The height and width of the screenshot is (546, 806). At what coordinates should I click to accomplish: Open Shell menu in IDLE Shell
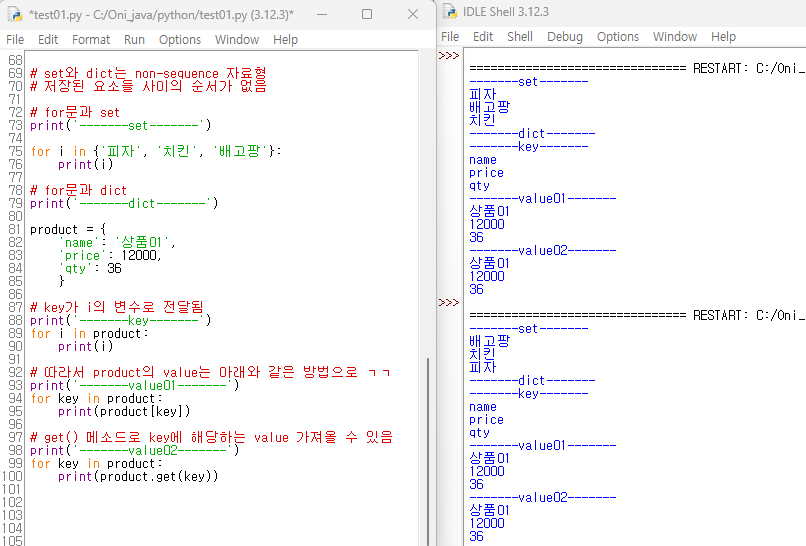(520, 37)
